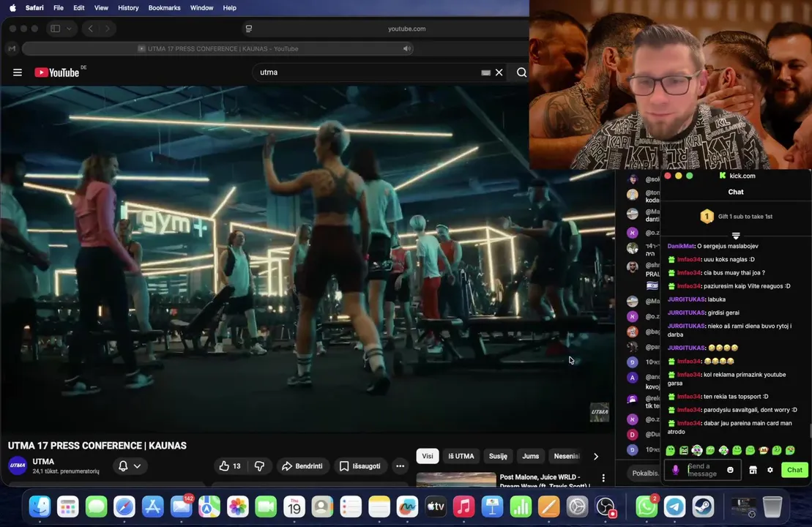Click JURGITUKAS username on 'labuka' message
The width and height of the screenshot is (812, 527).
pyautogui.click(x=686, y=299)
